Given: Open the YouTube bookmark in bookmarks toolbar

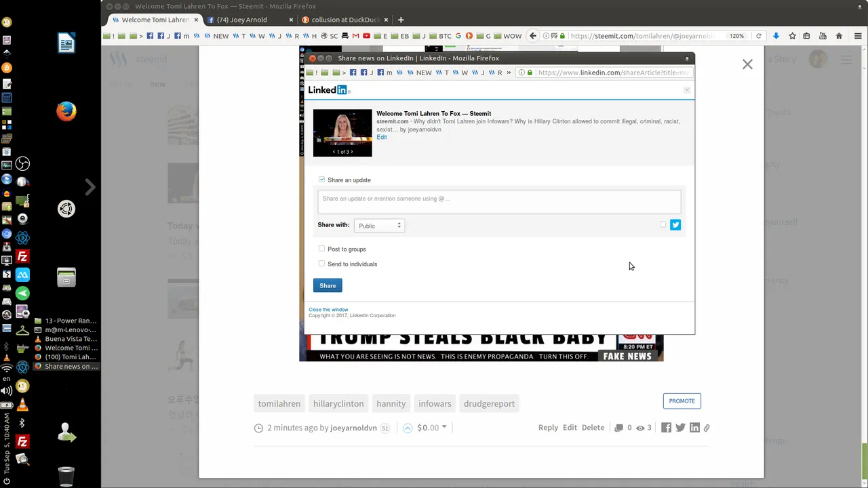Looking at the screenshot, I should point(366,36).
